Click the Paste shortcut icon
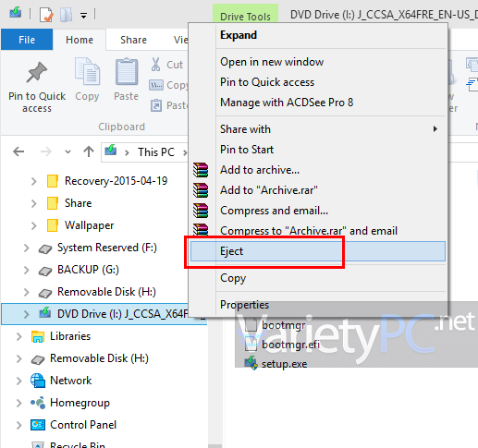Screen dimensions: 478x448 pos(156,105)
